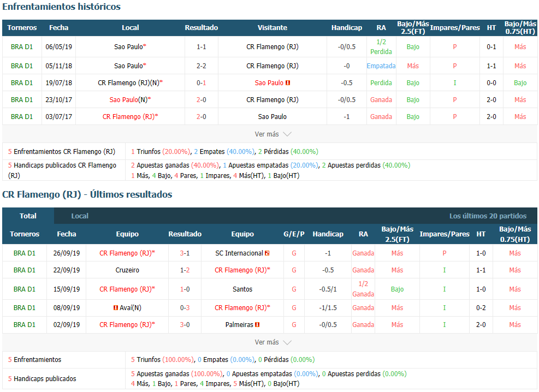Screen dimensions: 539x392
Task: Click G/E/P column header
Action: 294,234
